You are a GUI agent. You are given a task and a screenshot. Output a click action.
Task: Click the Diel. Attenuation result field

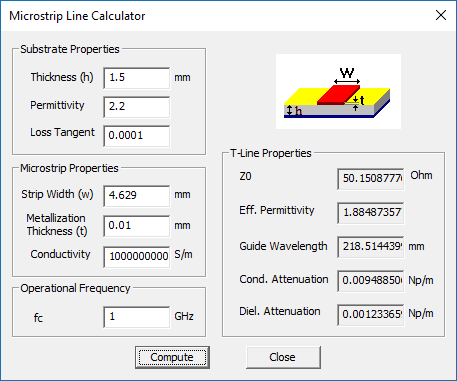[x=371, y=315]
